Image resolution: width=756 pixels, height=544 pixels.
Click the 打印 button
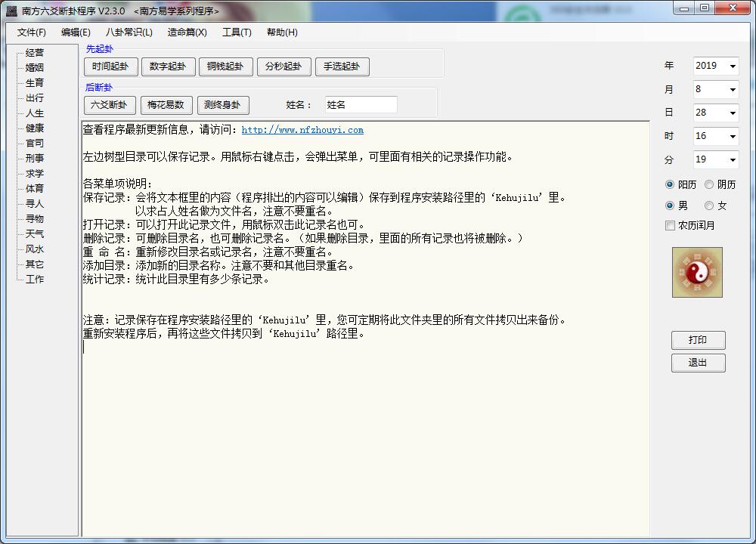698,340
